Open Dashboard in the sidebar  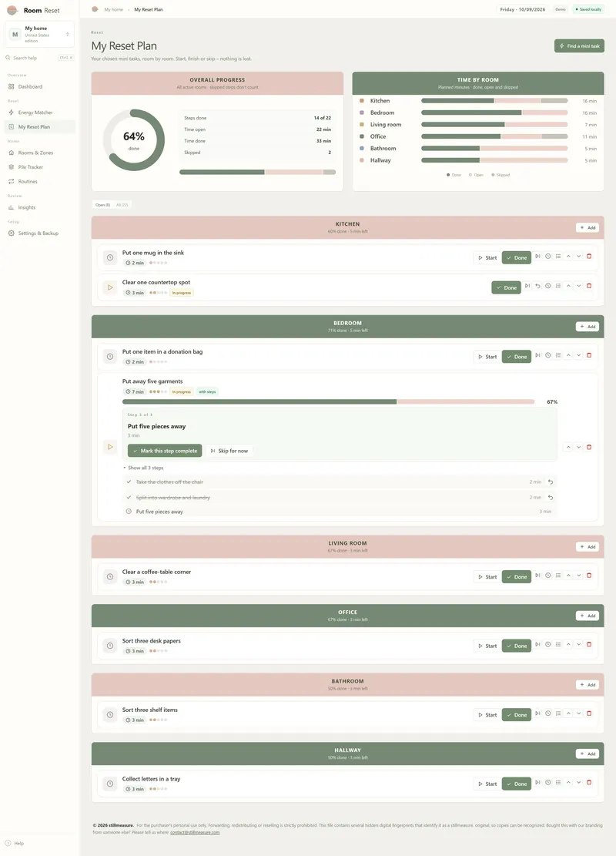click(x=39, y=87)
